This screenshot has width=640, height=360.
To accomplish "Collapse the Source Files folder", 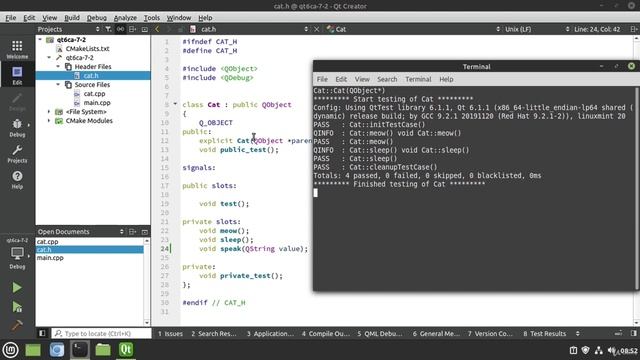I will point(58,84).
